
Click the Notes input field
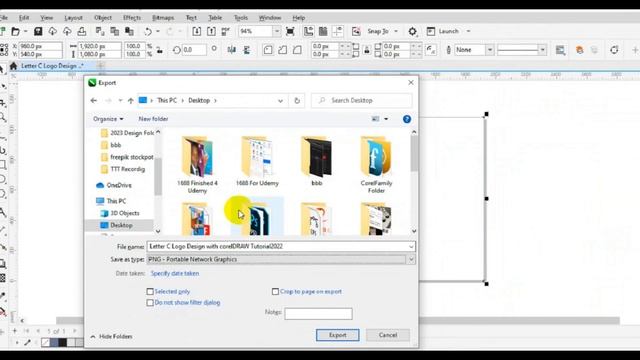[x=318, y=313]
